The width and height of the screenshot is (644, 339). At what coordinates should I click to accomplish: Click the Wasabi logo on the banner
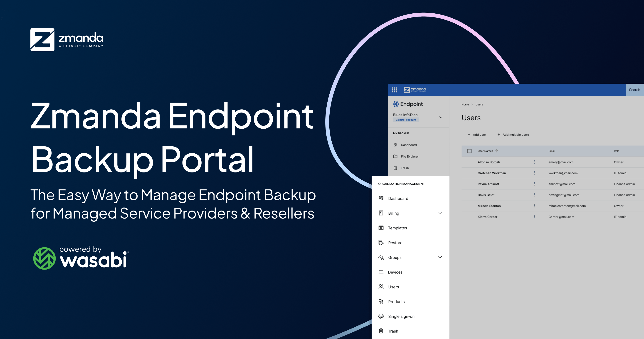tap(81, 258)
